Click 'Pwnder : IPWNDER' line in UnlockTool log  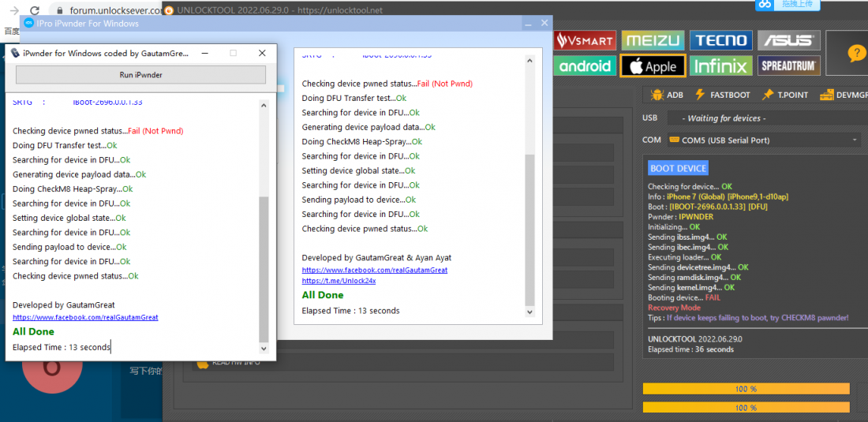(x=681, y=217)
